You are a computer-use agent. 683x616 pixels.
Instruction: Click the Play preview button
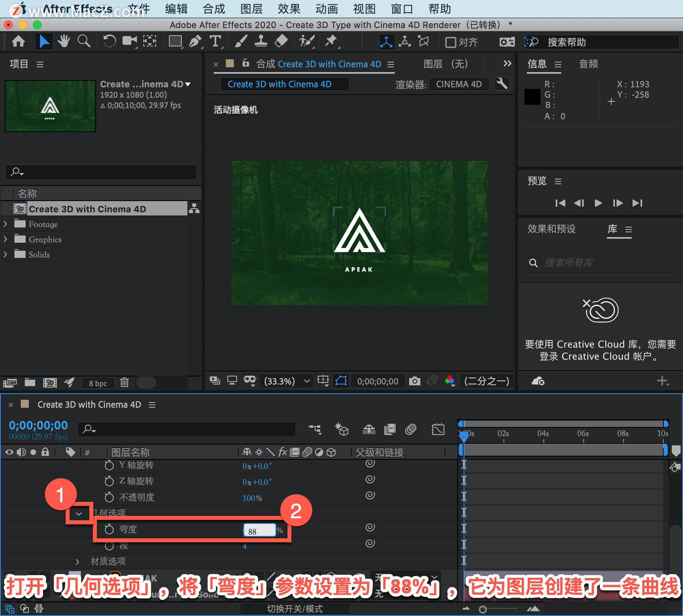(598, 203)
